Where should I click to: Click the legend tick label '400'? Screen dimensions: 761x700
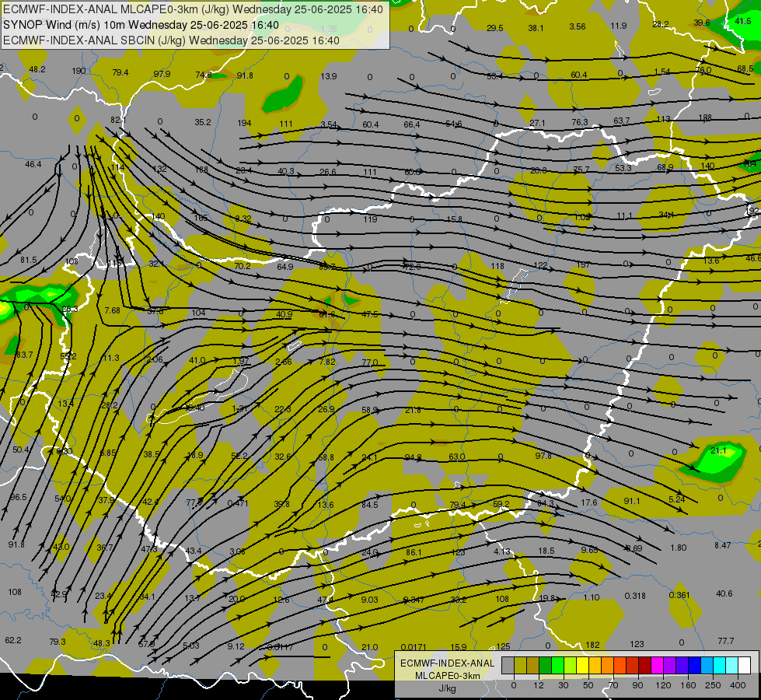(738, 685)
